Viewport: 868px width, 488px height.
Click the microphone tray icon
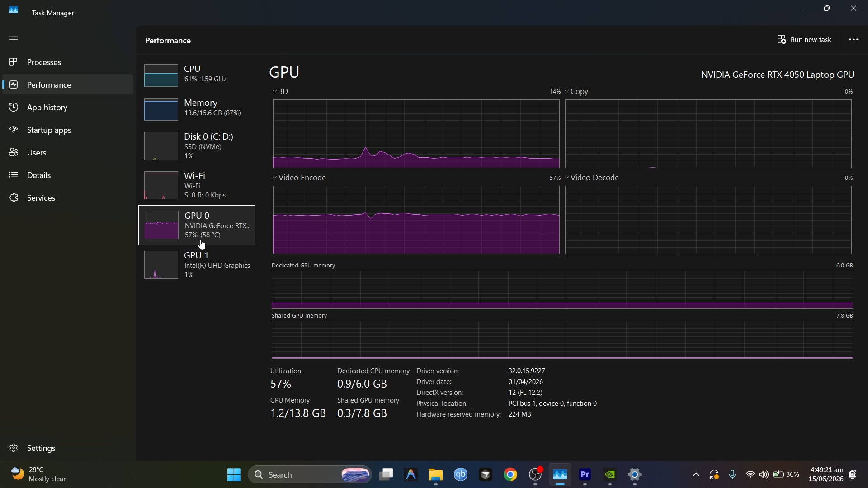(x=732, y=475)
